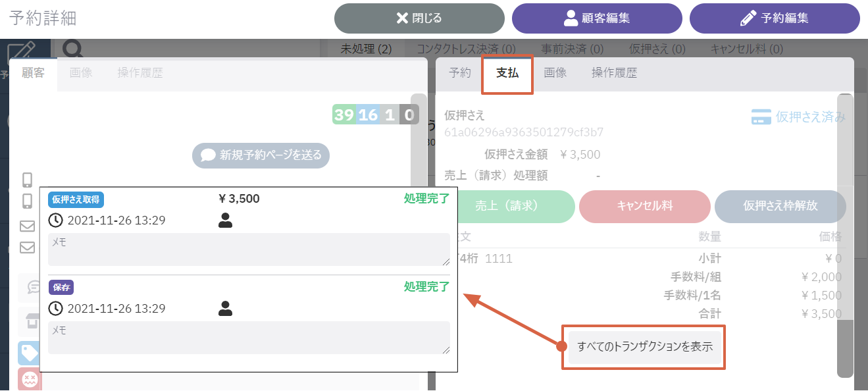Click the credit card 仮押さえ済み icon
Image resolution: width=868 pixels, height=391 pixels.
point(761,117)
